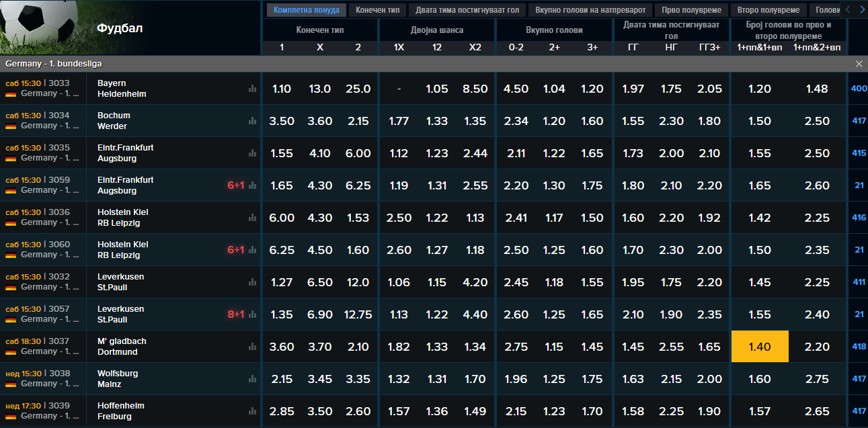Pick ГГ3+ odds 1.90 for Hoffenheim vs Freiburg
Viewport: 868px width, 428px height.
point(709,411)
